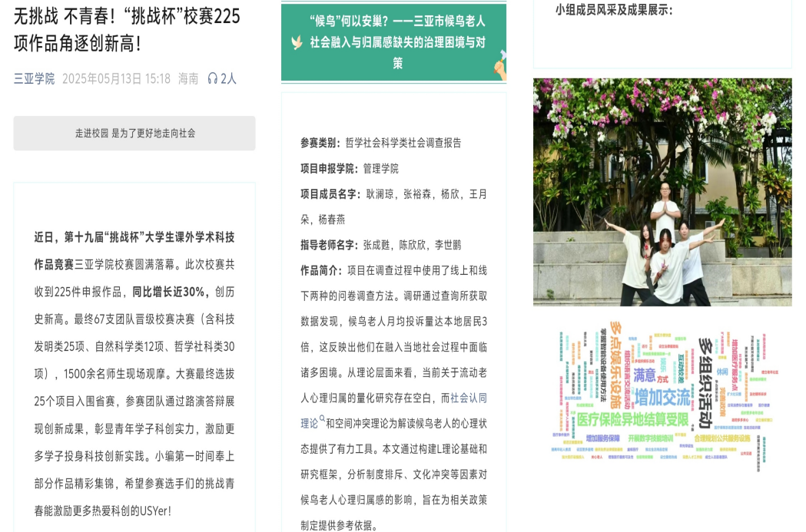806x532 pixels.
Task: Click the bold 同比增长近30% text
Action: click(x=171, y=291)
